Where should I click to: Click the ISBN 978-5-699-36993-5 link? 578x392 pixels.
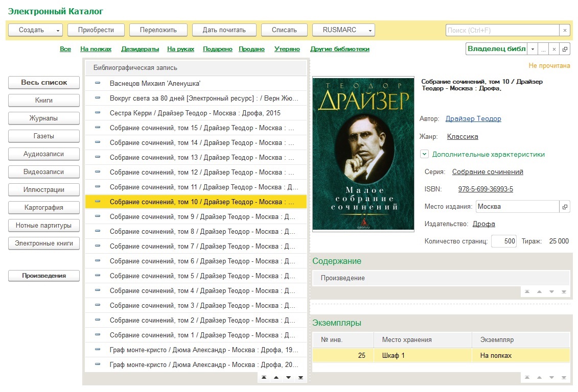click(x=485, y=189)
